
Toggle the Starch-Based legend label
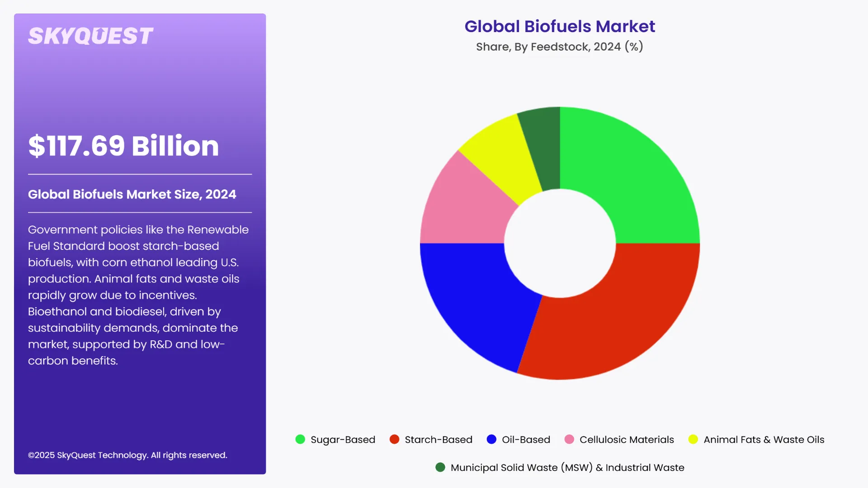click(x=439, y=440)
